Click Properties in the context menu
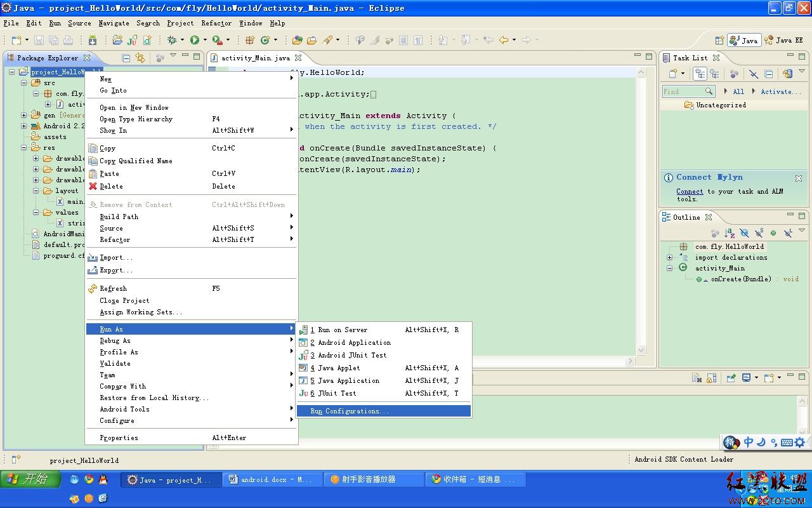The width and height of the screenshot is (812, 508). (192, 438)
